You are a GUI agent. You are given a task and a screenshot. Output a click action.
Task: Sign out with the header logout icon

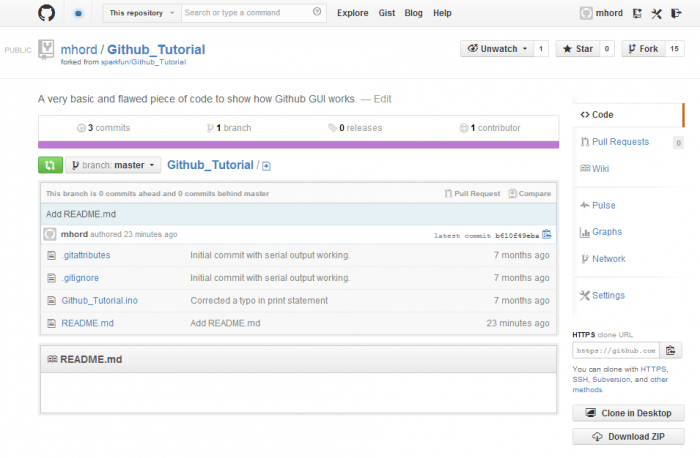click(676, 13)
